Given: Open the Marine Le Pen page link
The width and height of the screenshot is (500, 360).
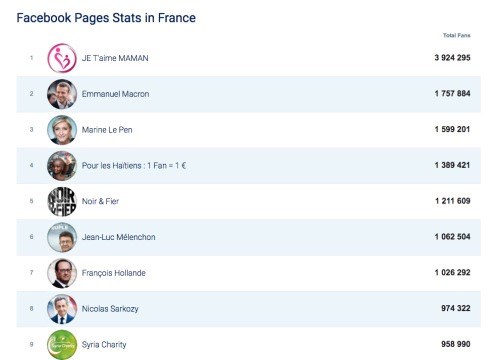Looking at the screenshot, I should (107, 130).
